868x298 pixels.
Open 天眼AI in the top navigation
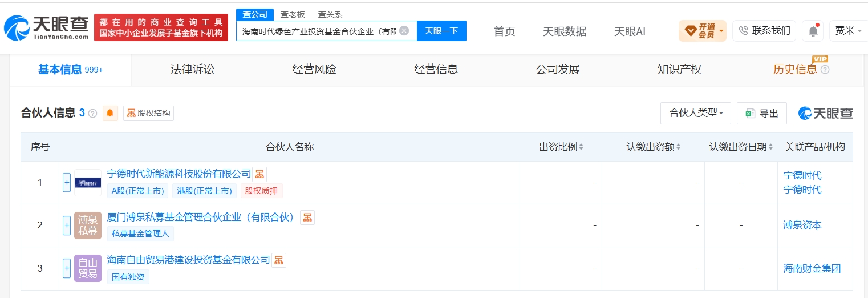point(630,31)
